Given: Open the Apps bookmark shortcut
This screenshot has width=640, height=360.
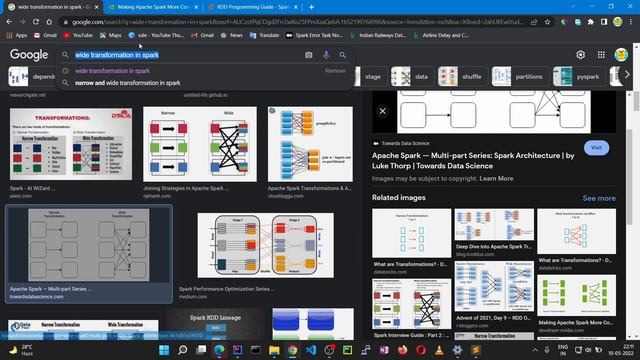Looking at the screenshot, I should point(17,35).
